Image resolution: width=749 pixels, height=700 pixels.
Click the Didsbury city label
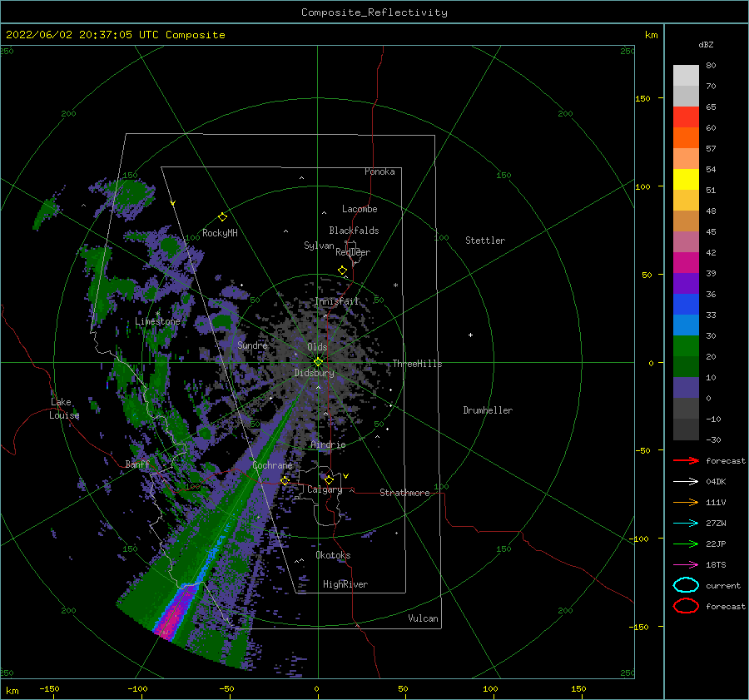(x=315, y=373)
